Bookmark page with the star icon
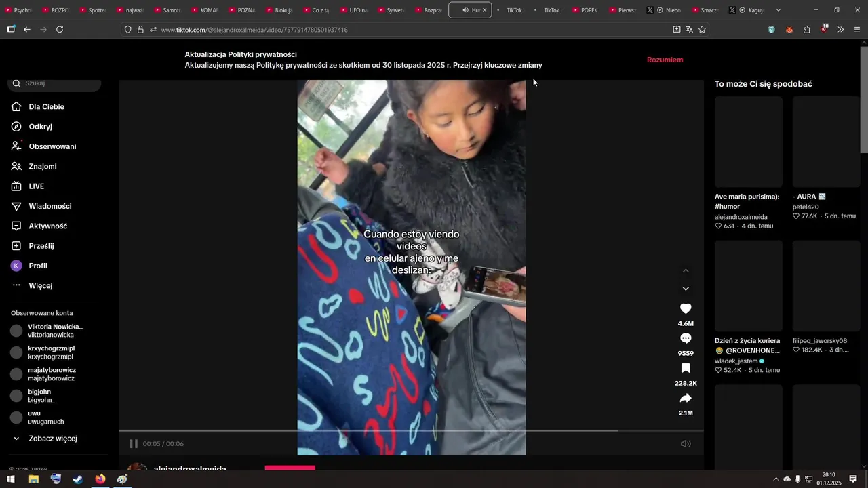The height and width of the screenshot is (488, 868). click(x=702, y=29)
